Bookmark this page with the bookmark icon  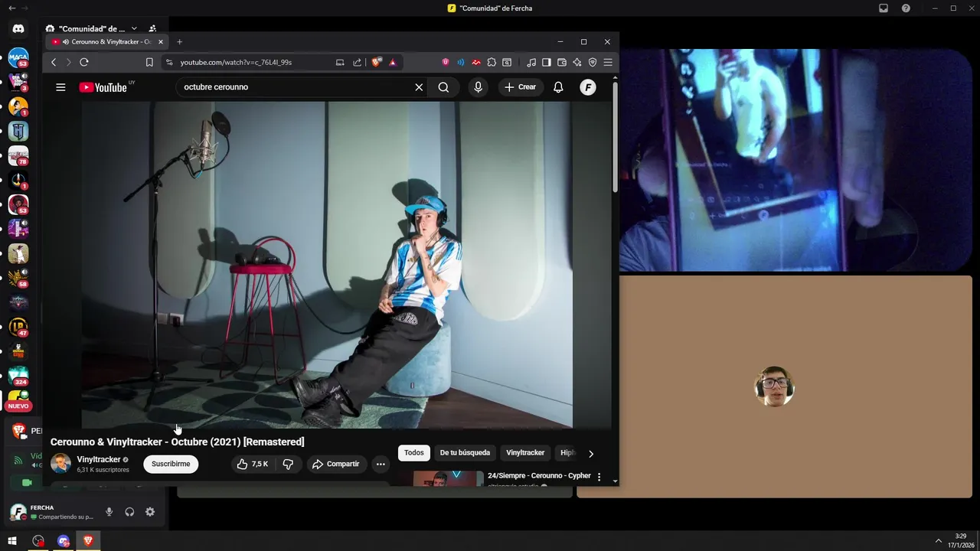[x=149, y=62]
